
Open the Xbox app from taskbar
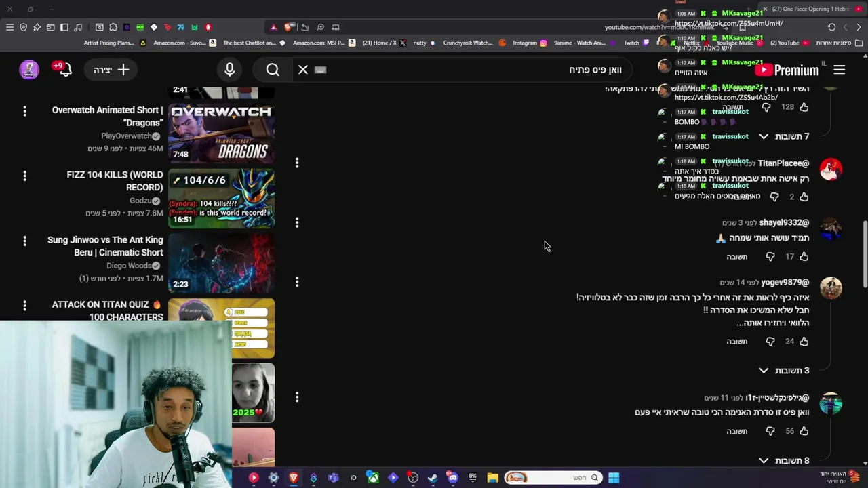pos(373,478)
